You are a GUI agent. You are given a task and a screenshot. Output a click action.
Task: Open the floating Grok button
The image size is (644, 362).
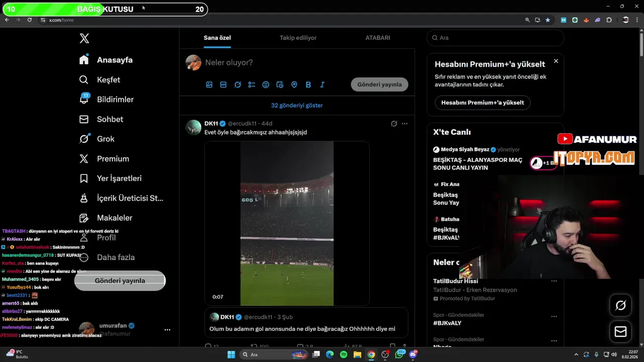[x=620, y=305]
